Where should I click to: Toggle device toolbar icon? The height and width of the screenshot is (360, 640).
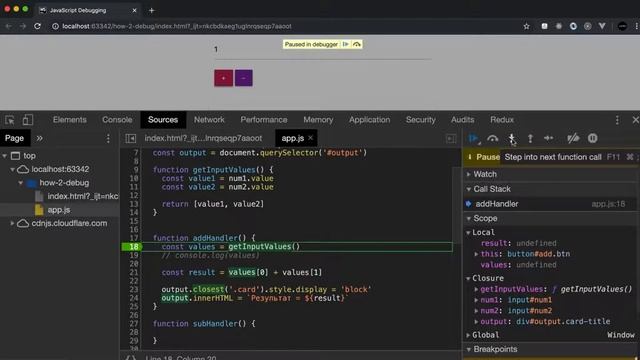tap(27, 120)
